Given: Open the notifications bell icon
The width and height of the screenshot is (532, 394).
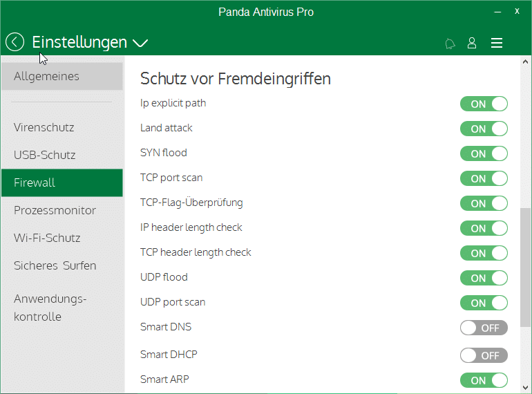Looking at the screenshot, I should pyautogui.click(x=450, y=44).
